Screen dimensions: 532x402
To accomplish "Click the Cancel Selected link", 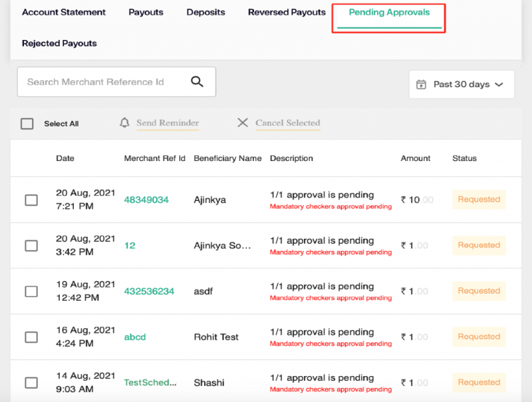I will [x=288, y=123].
